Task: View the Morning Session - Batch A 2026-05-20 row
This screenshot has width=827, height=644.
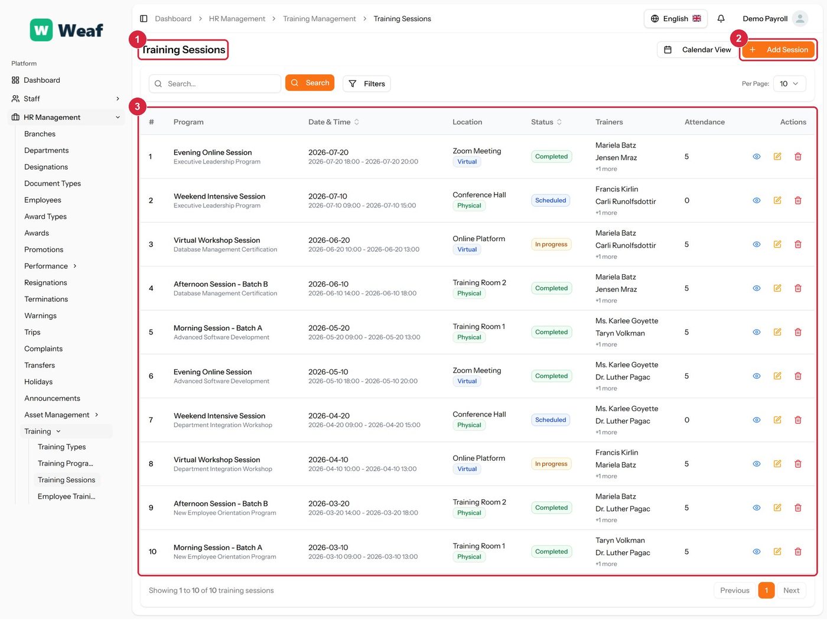Action: tap(756, 332)
